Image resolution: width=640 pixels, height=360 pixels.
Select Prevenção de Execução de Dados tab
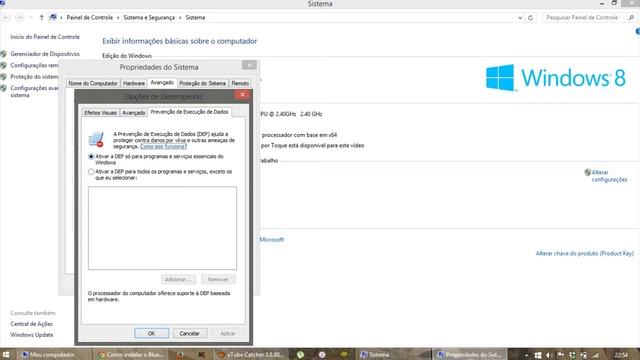[x=189, y=112]
